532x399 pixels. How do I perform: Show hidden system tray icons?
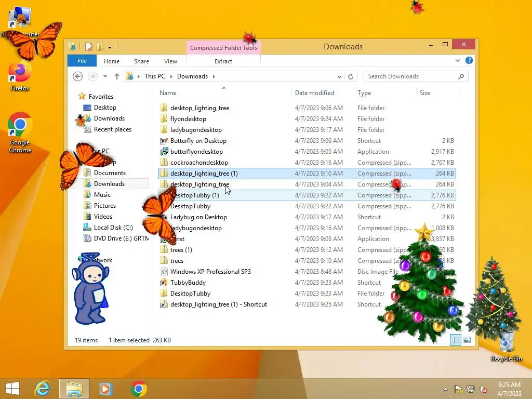[445, 389]
